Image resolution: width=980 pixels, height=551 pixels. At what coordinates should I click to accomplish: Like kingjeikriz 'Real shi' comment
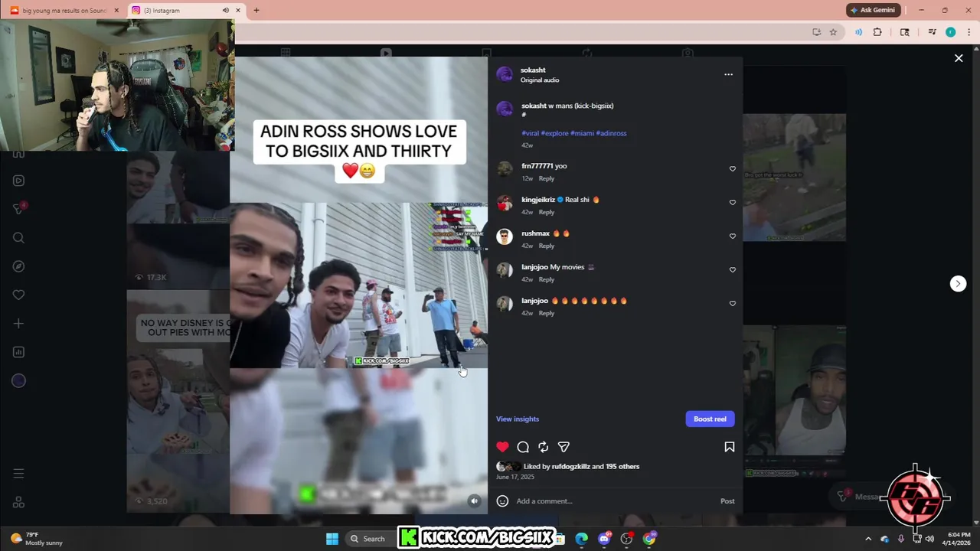[x=733, y=203]
